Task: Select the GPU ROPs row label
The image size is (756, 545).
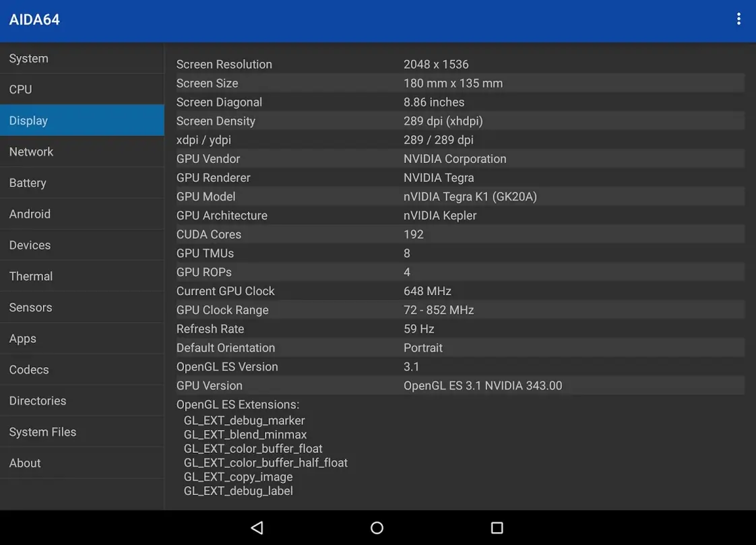Action: coord(204,271)
